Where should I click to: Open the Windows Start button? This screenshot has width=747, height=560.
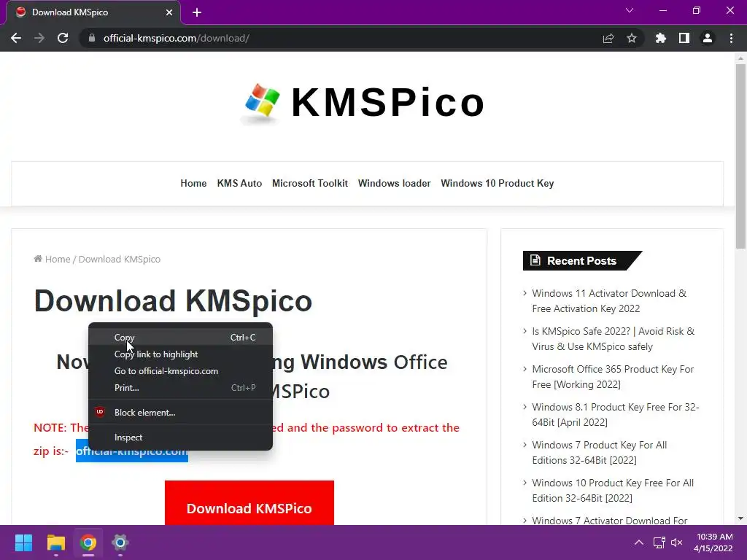pos(23,542)
